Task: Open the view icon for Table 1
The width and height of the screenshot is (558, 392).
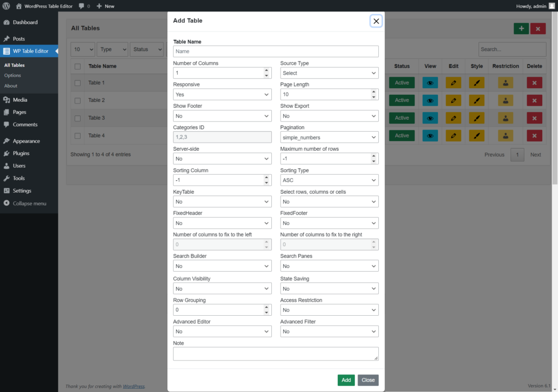Action: (x=430, y=82)
